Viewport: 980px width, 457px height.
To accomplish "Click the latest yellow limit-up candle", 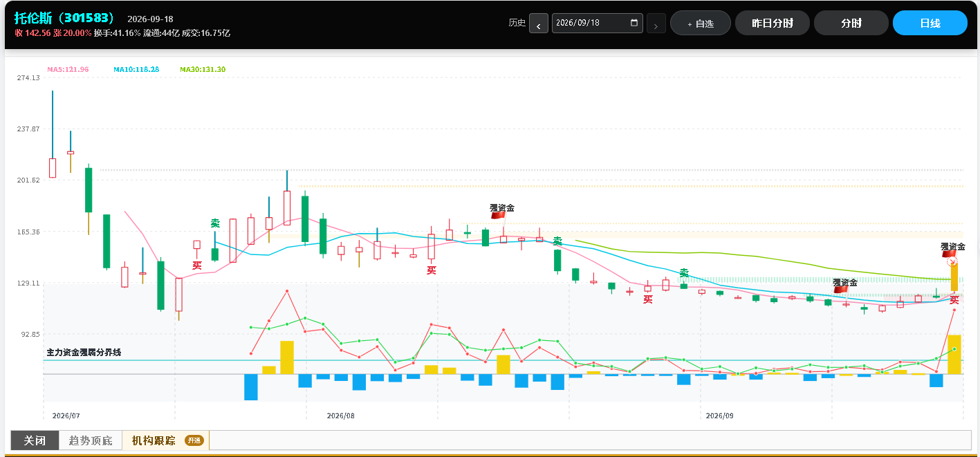I will coord(954,276).
